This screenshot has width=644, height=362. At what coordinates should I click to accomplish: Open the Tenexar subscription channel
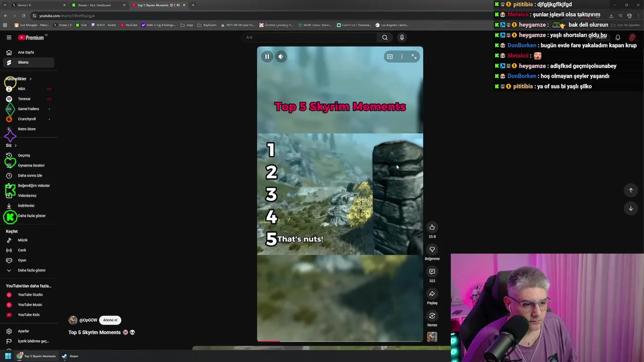pos(29,99)
